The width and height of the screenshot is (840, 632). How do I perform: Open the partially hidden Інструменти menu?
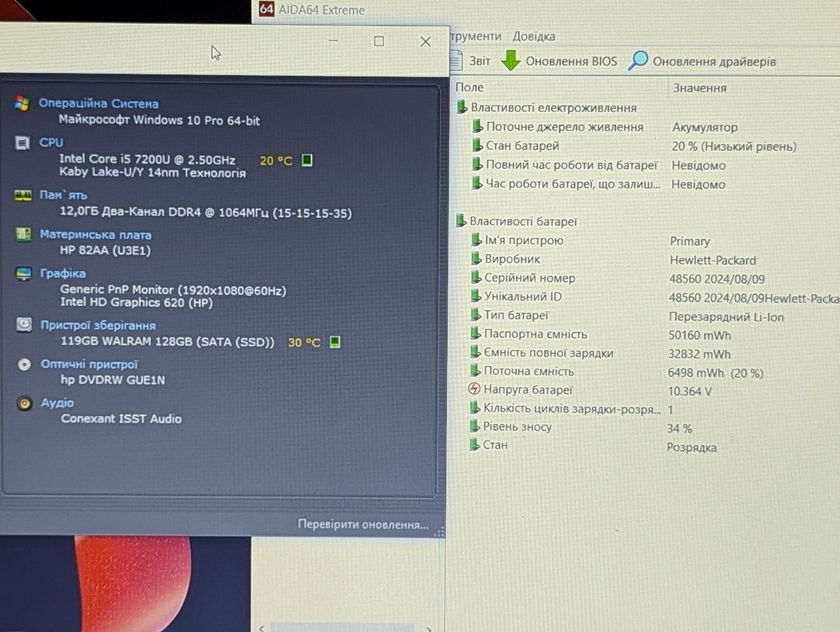(476, 36)
